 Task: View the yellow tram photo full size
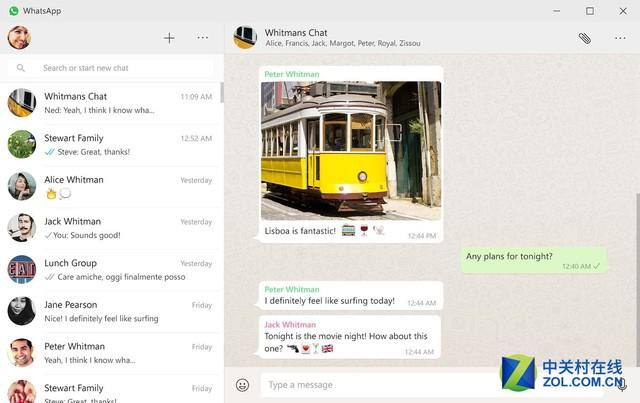[351, 151]
